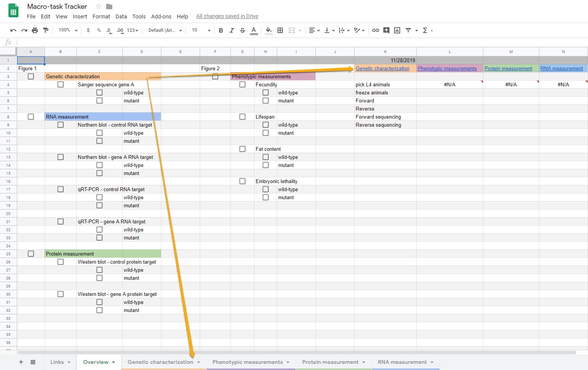Image resolution: width=588 pixels, height=370 pixels.
Task: Increase decimal places
Action: coord(120,30)
